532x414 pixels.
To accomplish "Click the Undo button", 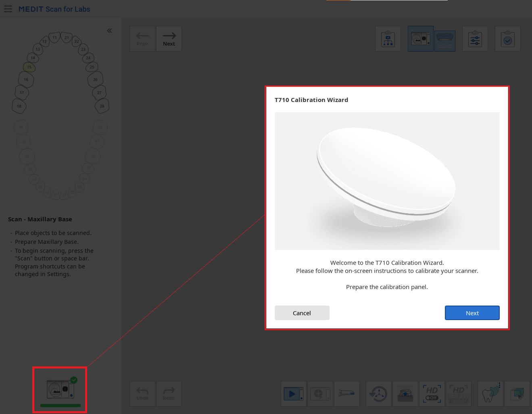I will pyautogui.click(x=142, y=394).
